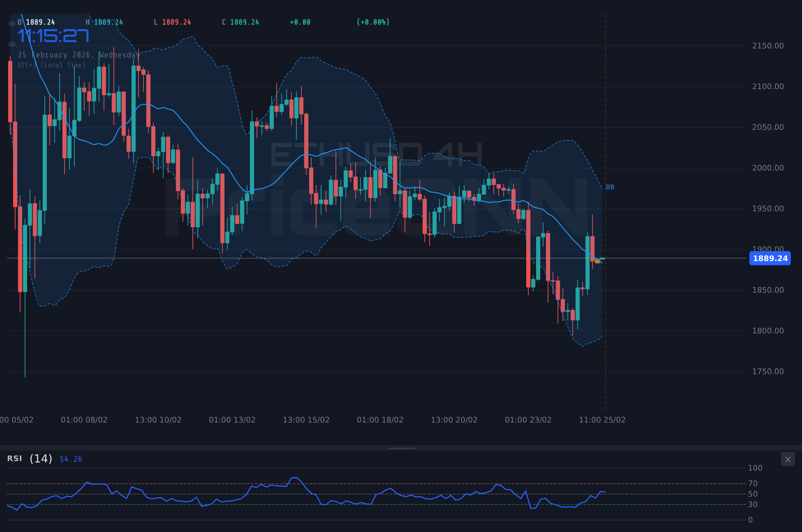Click the close price value in the legend
Viewport: 802px width, 532px height.
click(245, 22)
